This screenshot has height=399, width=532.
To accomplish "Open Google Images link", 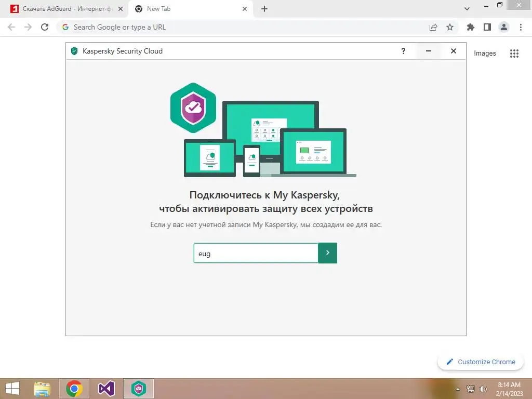I will pos(485,54).
